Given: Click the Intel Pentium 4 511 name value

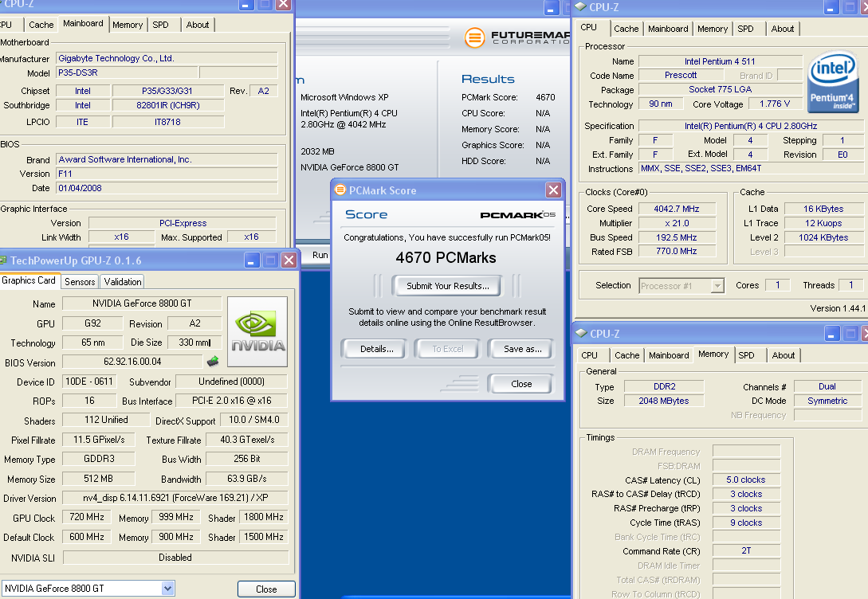Looking at the screenshot, I should click(720, 61).
